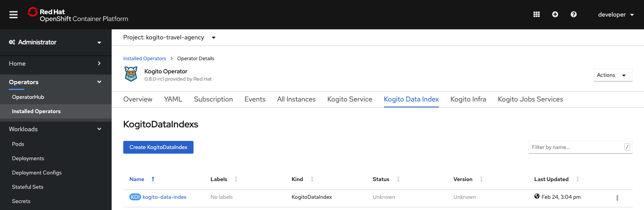Select the Kogito Data Index tab
Image resolution: width=644 pixels, height=210 pixels.
coord(411,99)
